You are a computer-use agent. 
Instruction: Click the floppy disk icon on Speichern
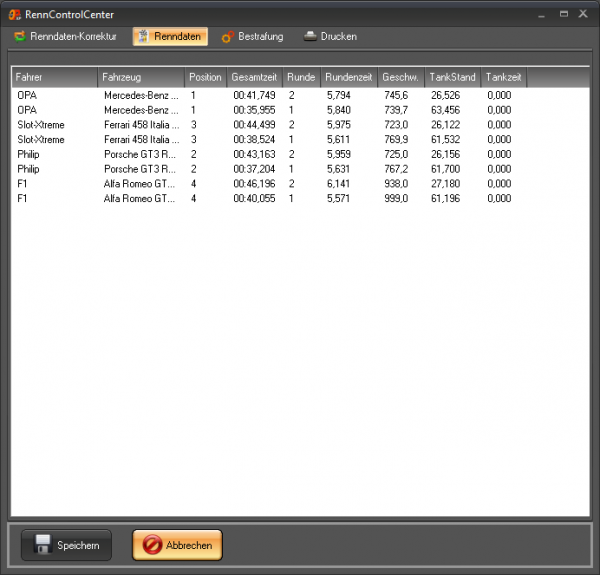43,544
